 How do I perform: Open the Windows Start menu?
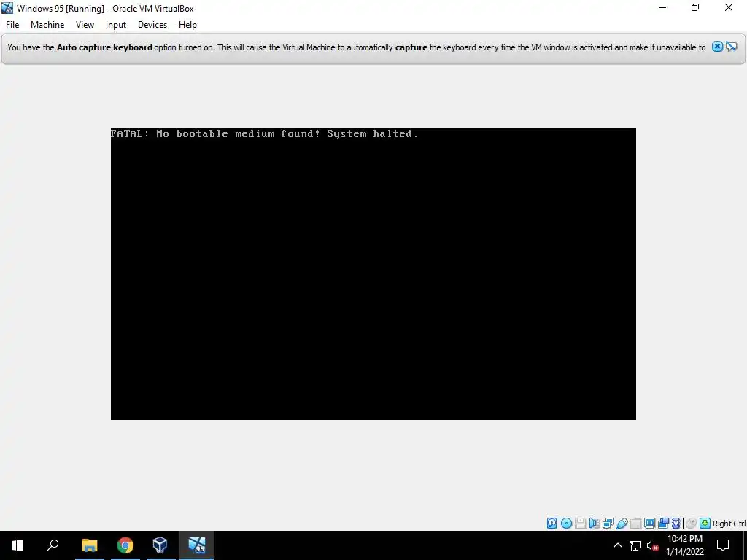[x=18, y=545]
